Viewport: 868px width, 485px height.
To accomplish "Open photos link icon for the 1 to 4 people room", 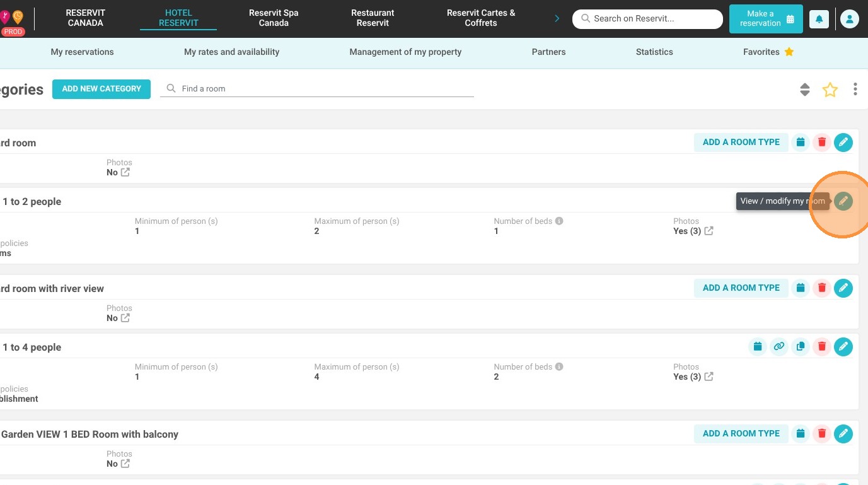I will tap(709, 377).
